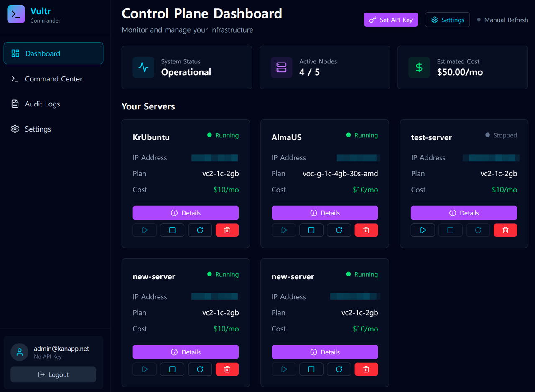Screen dimensions: 535x392
Task: Open Settings from the sidebar
Action: coord(53,129)
